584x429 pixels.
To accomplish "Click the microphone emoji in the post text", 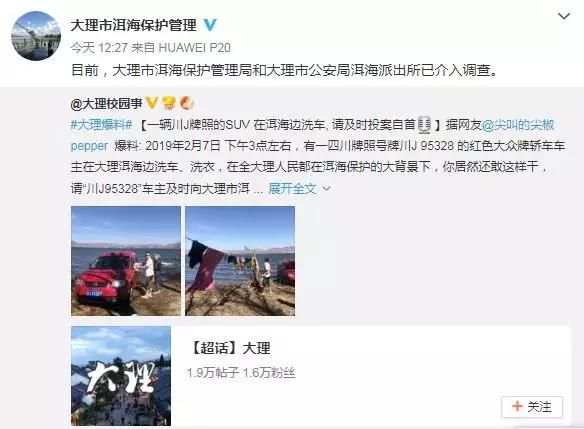I will (x=424, y=124).
